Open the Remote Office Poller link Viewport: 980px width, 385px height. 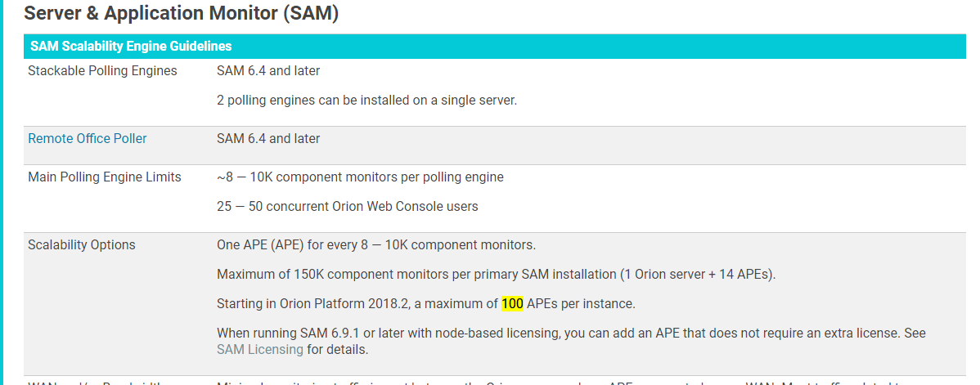point(88,139)
